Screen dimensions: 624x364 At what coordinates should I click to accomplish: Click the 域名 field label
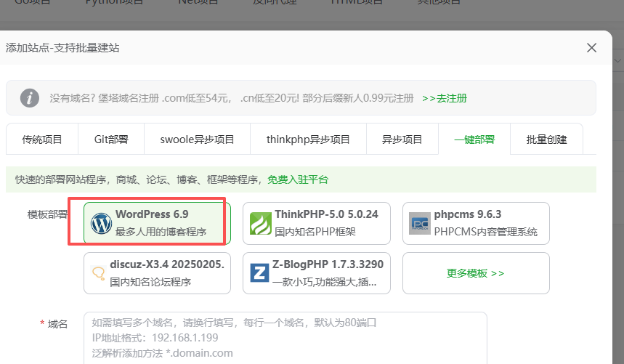click(x=57, y=324)
